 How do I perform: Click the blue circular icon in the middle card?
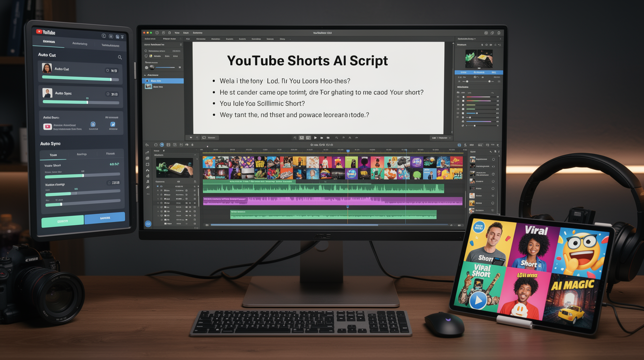pos(93,124)
